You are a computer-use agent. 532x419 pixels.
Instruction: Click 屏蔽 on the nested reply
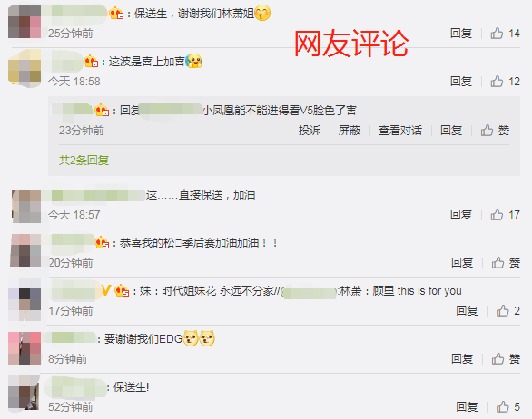350,131
